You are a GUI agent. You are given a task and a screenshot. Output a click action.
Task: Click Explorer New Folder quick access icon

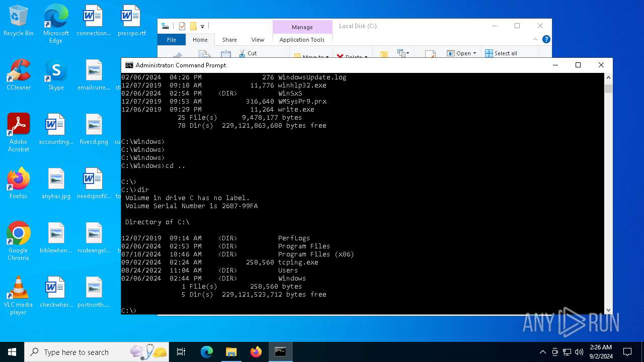point(193,26)
